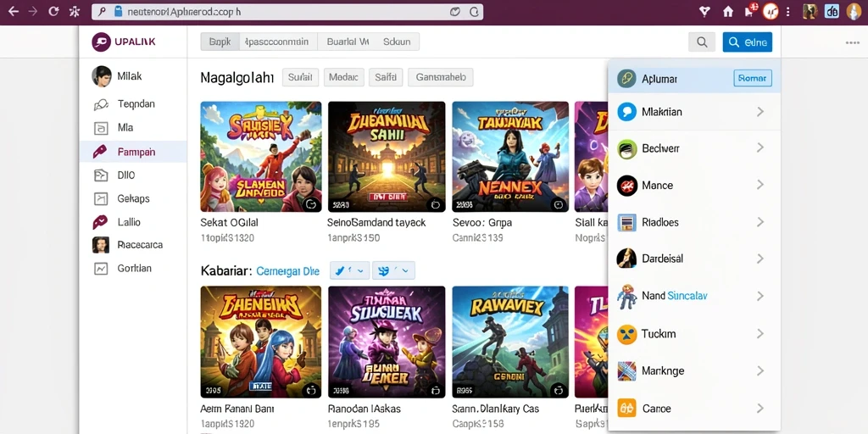Open Sekat OGilal game thumbnail

tap(261, 157)
